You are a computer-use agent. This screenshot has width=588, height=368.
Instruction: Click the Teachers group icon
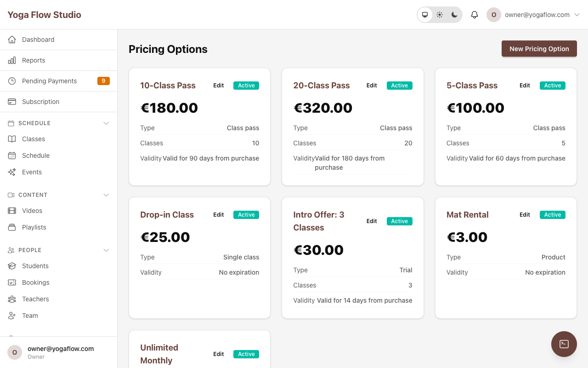pos(12,299)
